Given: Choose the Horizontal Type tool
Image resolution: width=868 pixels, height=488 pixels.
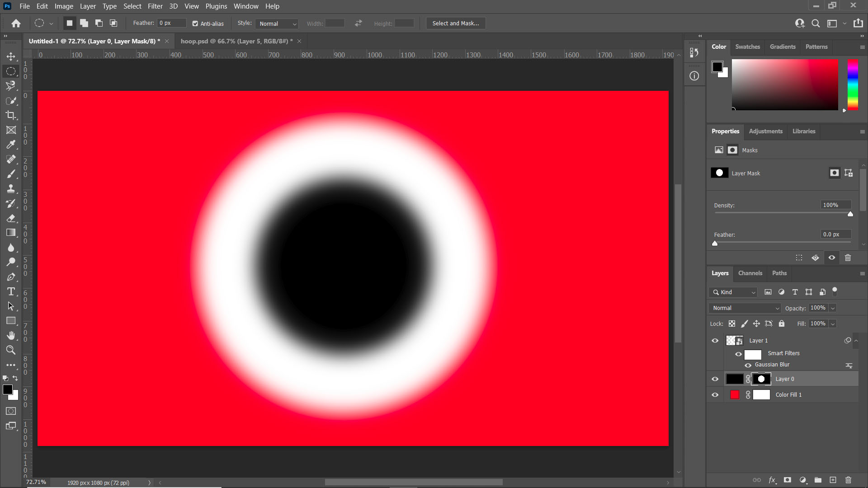Looking at the screenshot, I should click(11, 291).
